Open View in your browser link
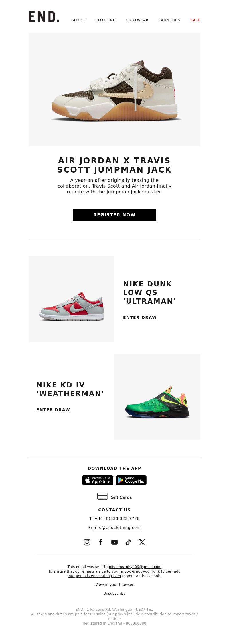 (x=114, y=584)
